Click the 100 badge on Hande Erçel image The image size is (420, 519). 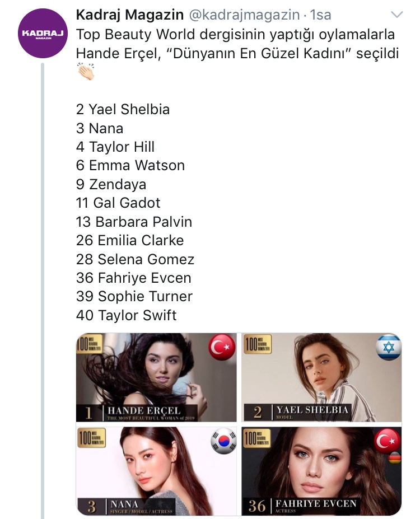(90, 344)
